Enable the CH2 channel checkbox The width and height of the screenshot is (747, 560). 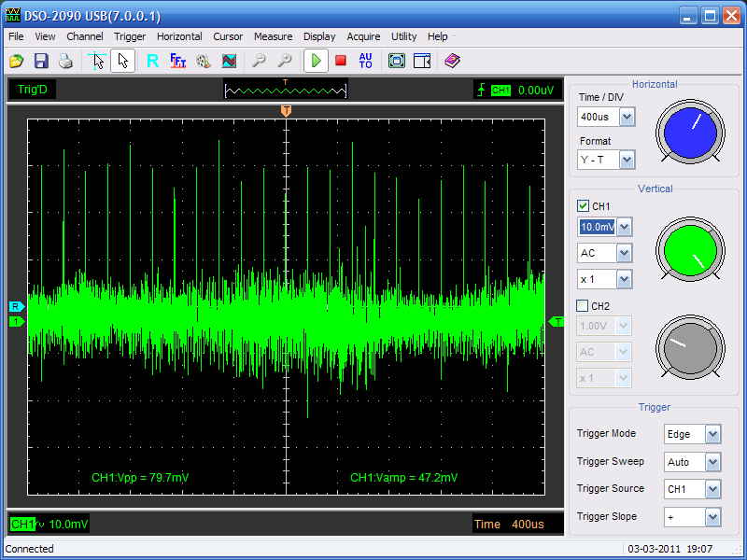[584, 305]
